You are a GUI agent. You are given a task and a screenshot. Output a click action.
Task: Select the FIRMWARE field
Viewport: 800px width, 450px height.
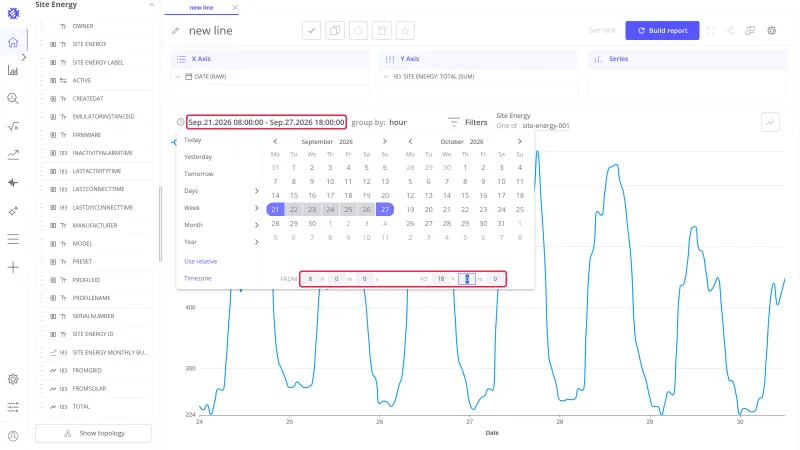click(x=87, y=135)
